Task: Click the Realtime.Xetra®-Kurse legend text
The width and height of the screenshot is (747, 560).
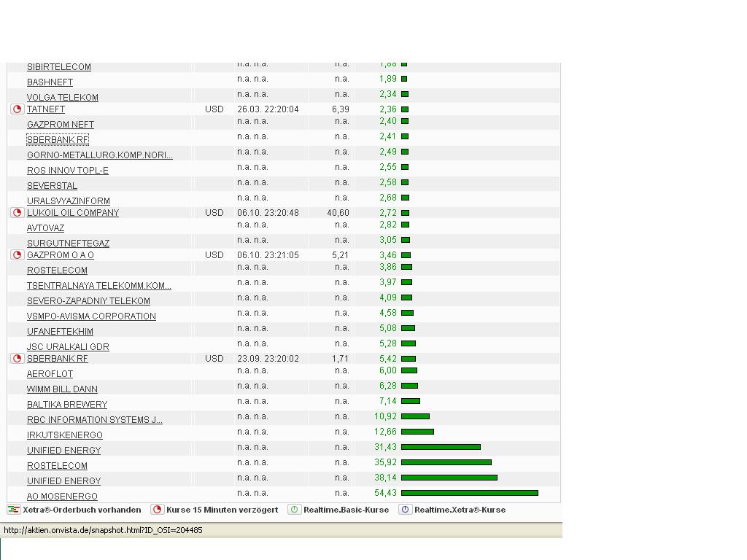Action: pos(460,510)
